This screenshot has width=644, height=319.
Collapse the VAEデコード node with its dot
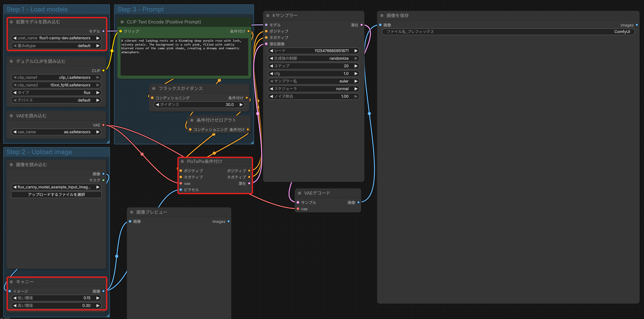pos(299,193)
